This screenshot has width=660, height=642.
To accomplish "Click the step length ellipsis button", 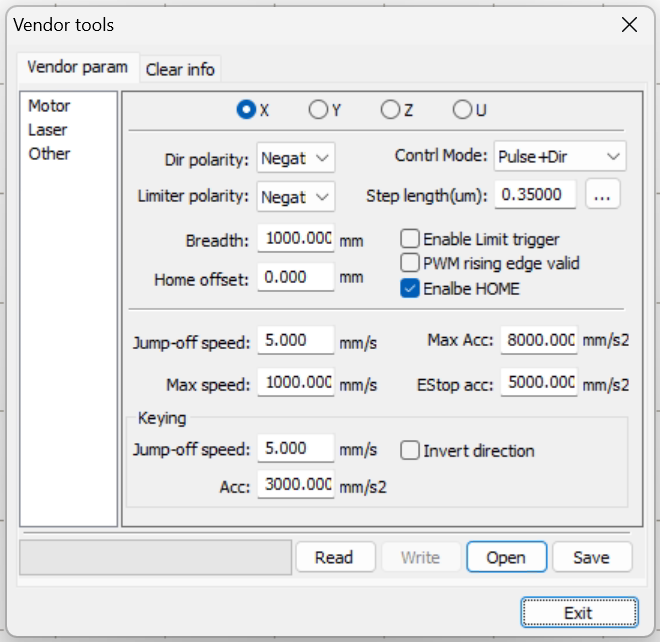I will [602, 196].
